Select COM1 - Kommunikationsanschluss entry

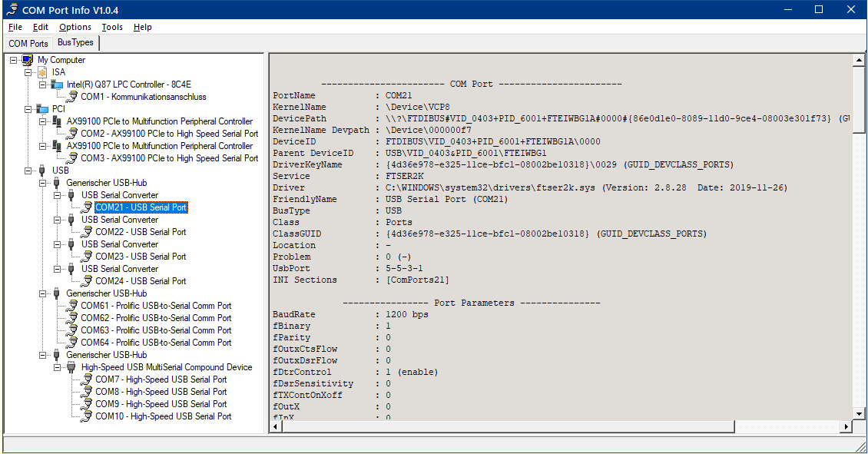click(144, 97)
